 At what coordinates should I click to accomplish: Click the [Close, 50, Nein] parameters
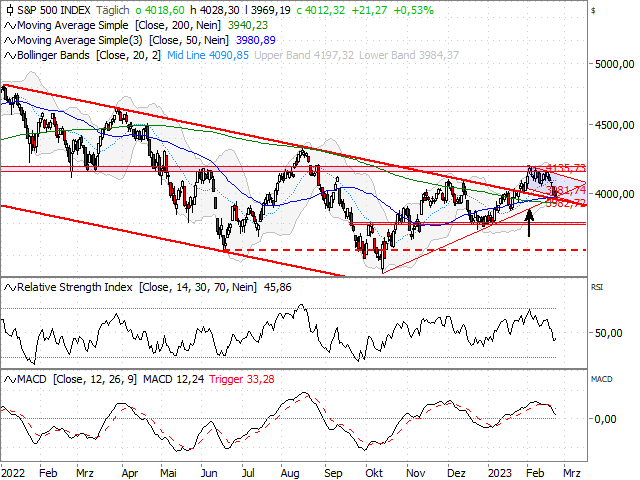(189, 40)
